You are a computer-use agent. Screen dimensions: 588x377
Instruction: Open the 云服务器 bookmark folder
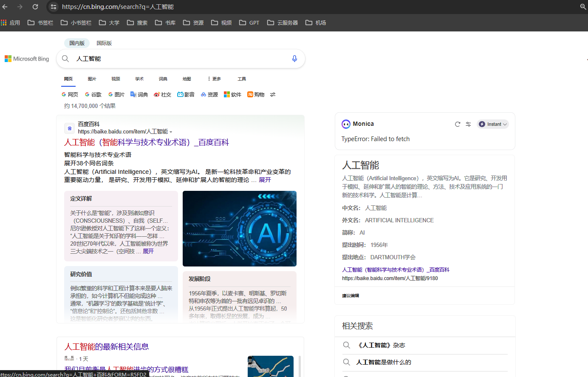tap(283, 23)
